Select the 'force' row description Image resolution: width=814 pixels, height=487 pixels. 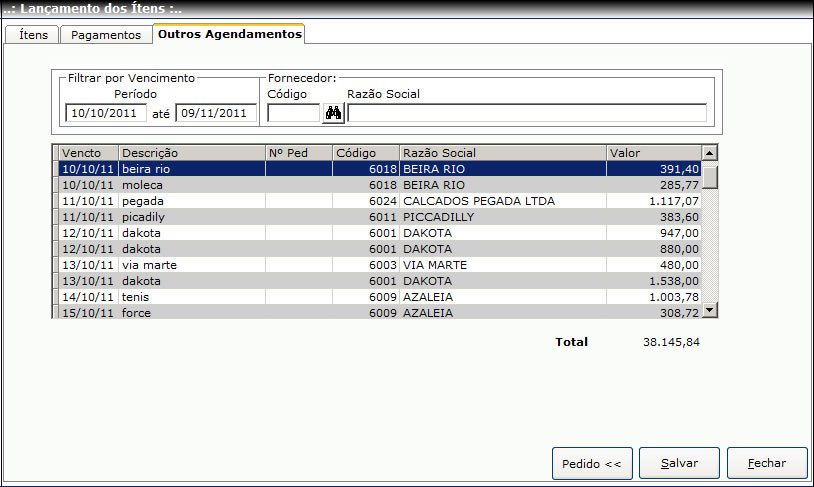tap(192, 313)
